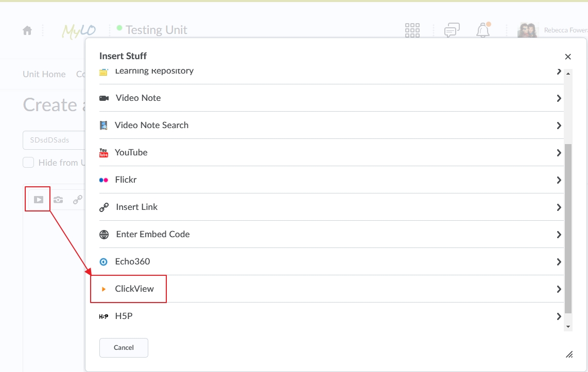Screen dimensions: 588x372
Task: Open the home icon in navbar
Action: coord(27,30)
